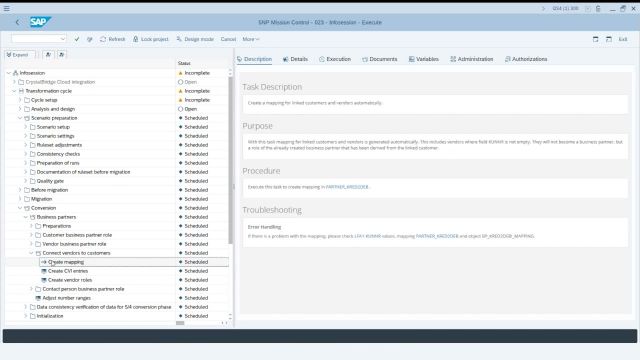Expand the Cycle setup folder
The height and width of the screenshot is (360, 640).
click(20, 100)
